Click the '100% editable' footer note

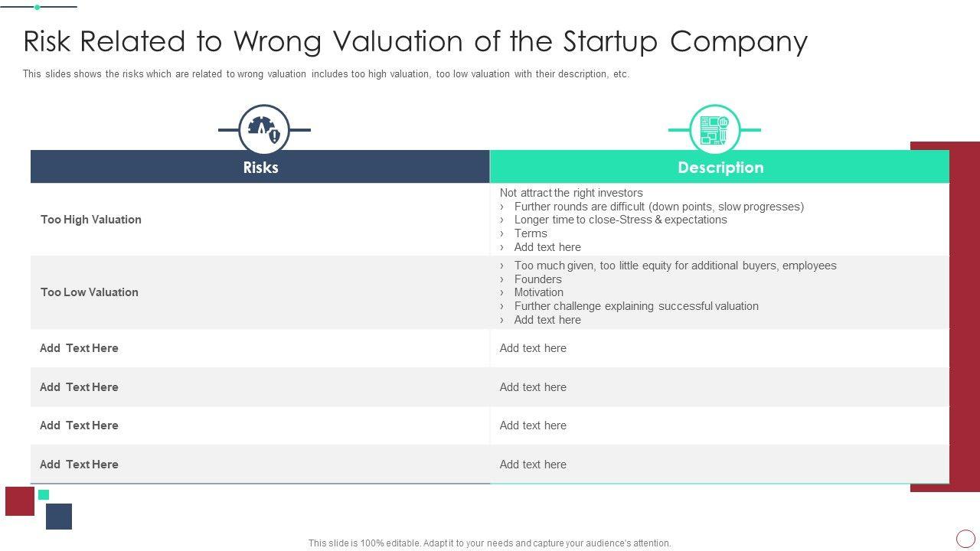click(490, 543)
